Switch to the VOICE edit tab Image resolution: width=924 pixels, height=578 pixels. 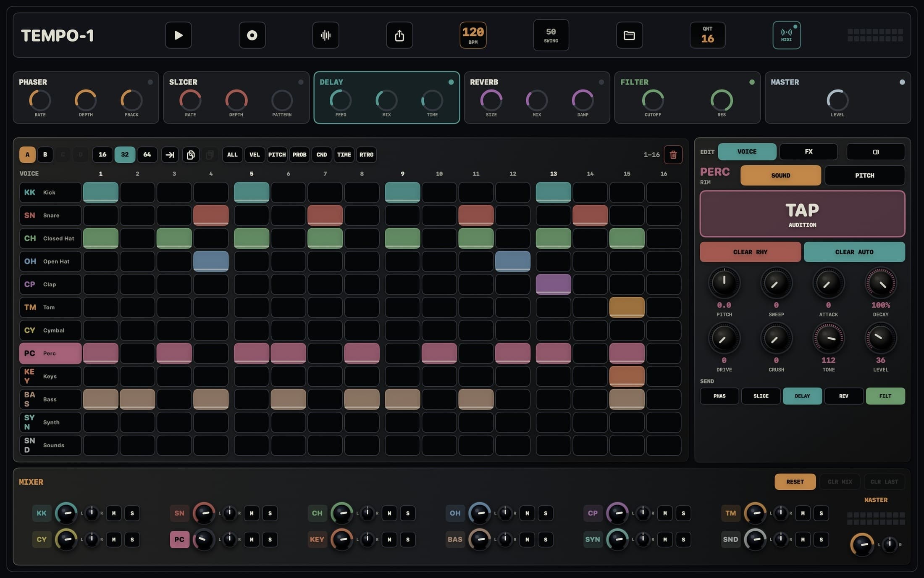pos(747,152)
